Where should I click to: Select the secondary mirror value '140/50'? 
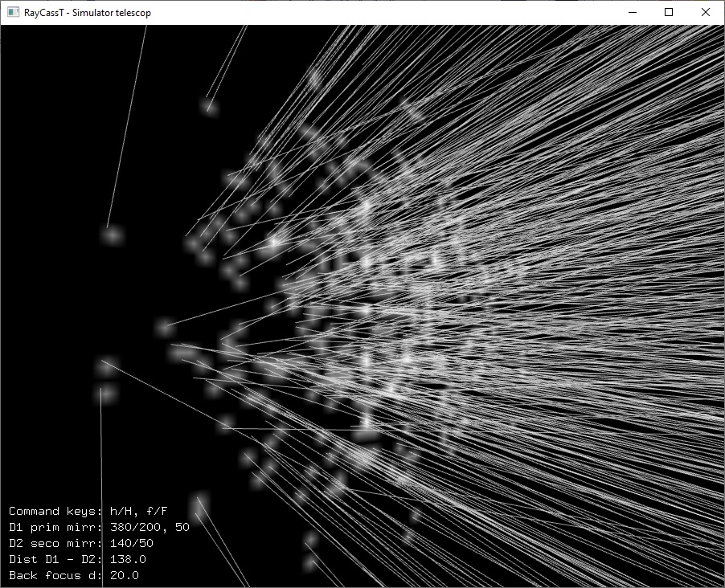pos(132,543)
